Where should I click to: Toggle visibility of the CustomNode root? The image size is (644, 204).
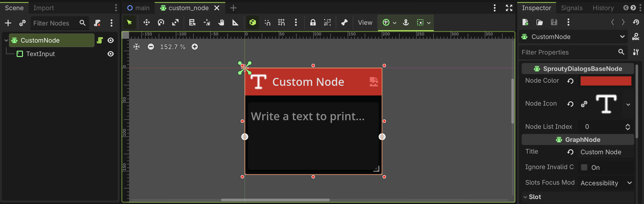coord(111,40)
